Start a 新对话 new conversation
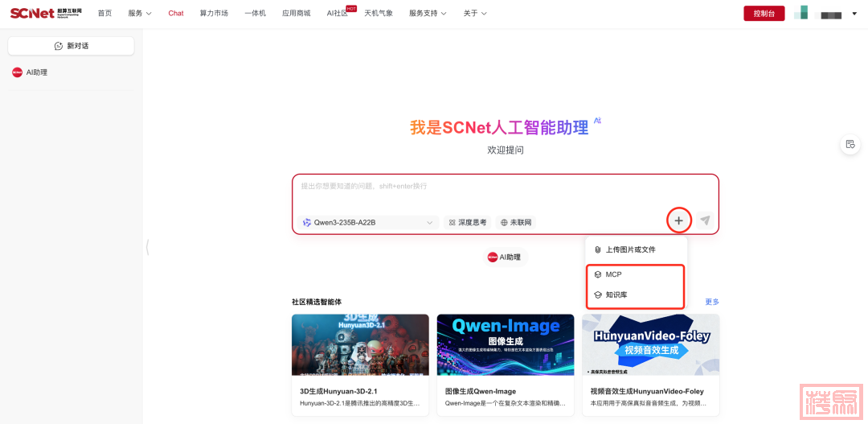The image size is (868, 424). coord(71,46)
